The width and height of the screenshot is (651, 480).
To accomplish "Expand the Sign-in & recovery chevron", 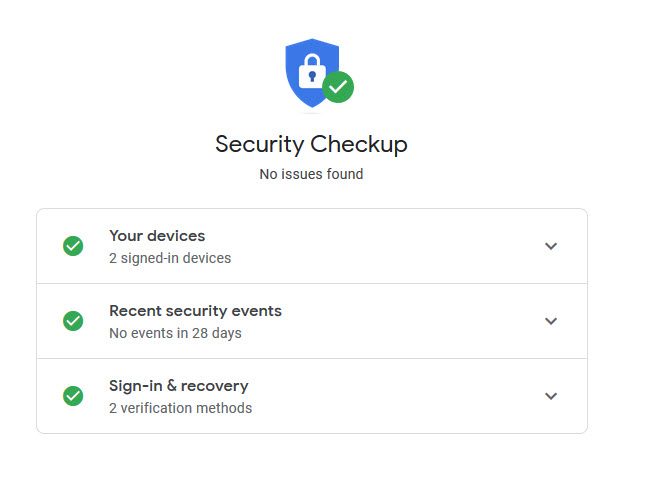I will pyautogui.click(x=550, y=396).
